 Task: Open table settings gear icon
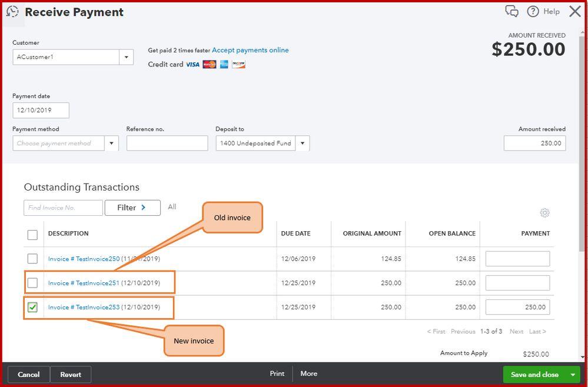pos(544,213)
